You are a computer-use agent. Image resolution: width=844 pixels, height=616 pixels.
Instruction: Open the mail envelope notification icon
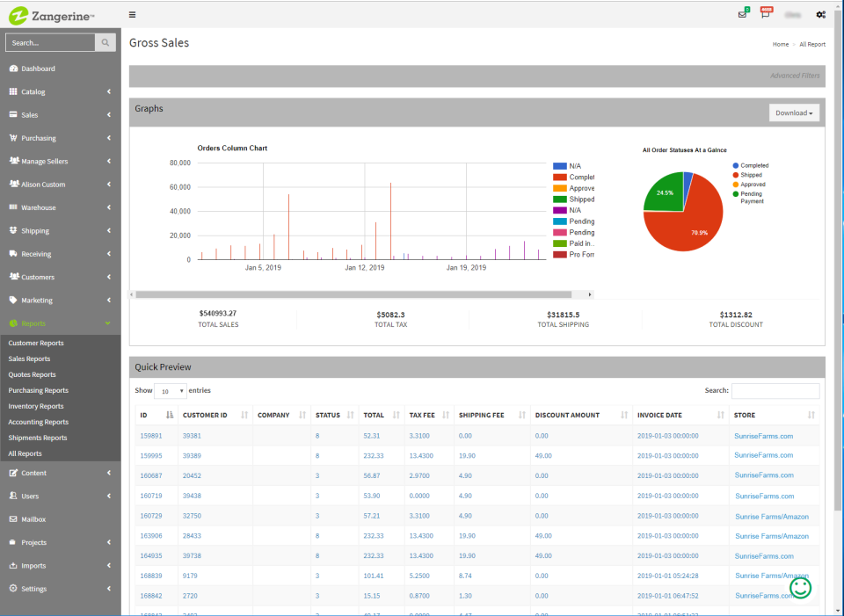tap(743, 14)
